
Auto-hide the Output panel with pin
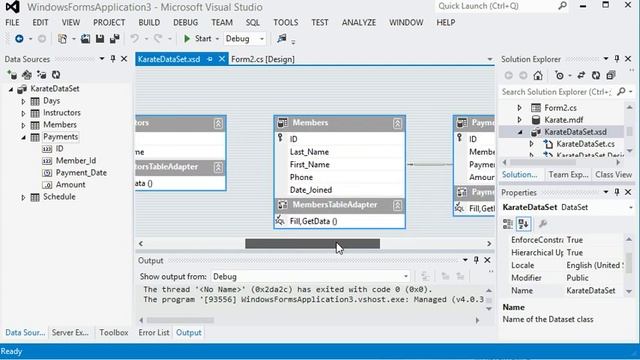click(476, 260)
